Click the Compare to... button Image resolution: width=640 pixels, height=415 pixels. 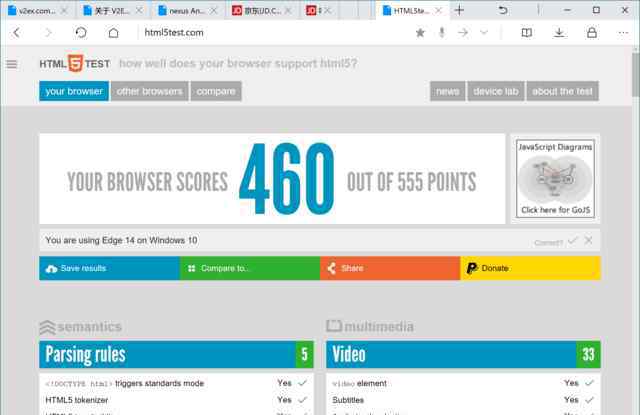[250, 268]
